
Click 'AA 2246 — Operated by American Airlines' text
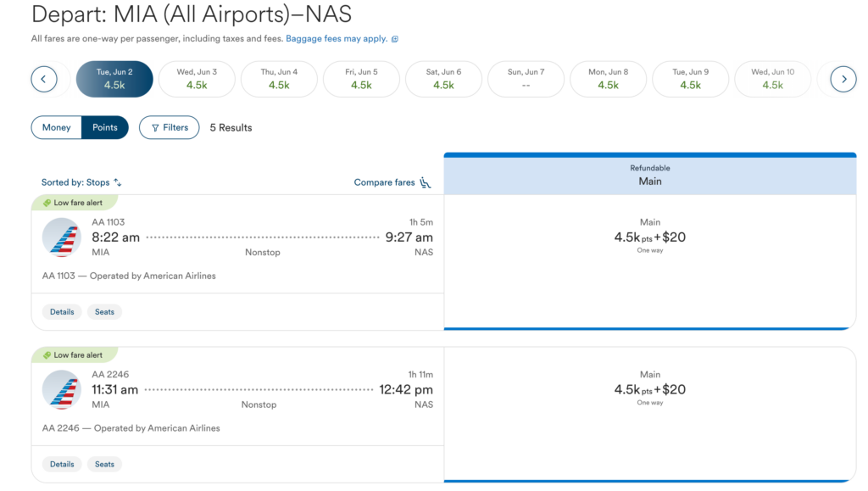point(131,428)
